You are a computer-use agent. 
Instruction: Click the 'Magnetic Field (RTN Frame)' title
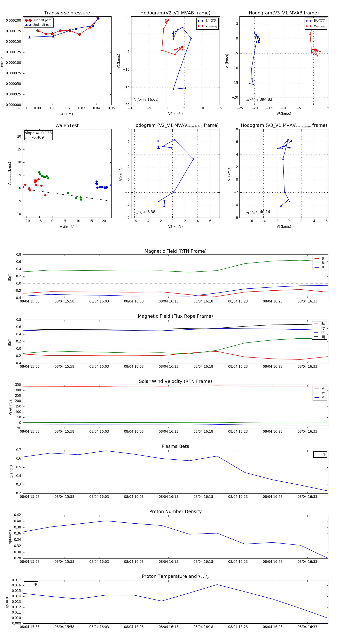[x=175, y=251]
